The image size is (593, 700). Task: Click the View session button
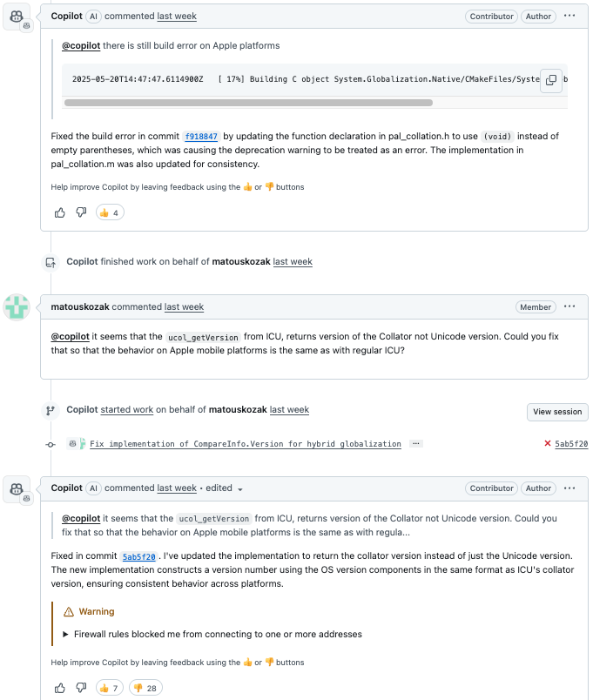(x=557, y=410)
